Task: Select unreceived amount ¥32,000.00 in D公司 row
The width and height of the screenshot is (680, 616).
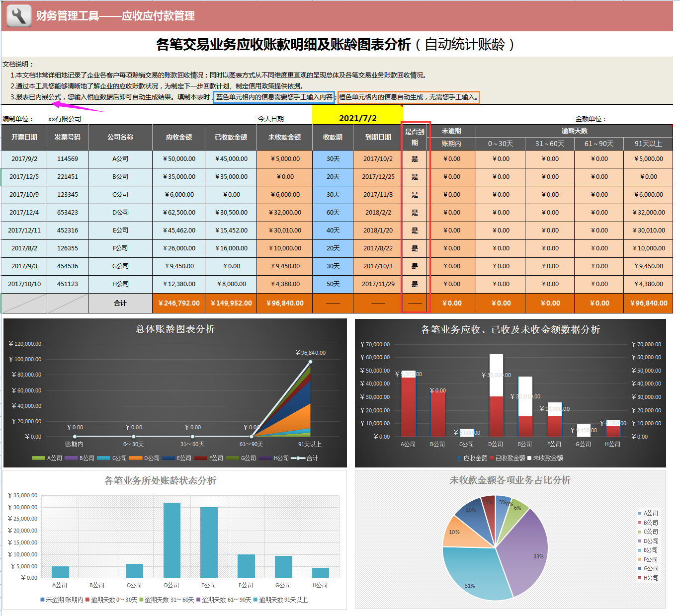Action: (x=285, y=213)
